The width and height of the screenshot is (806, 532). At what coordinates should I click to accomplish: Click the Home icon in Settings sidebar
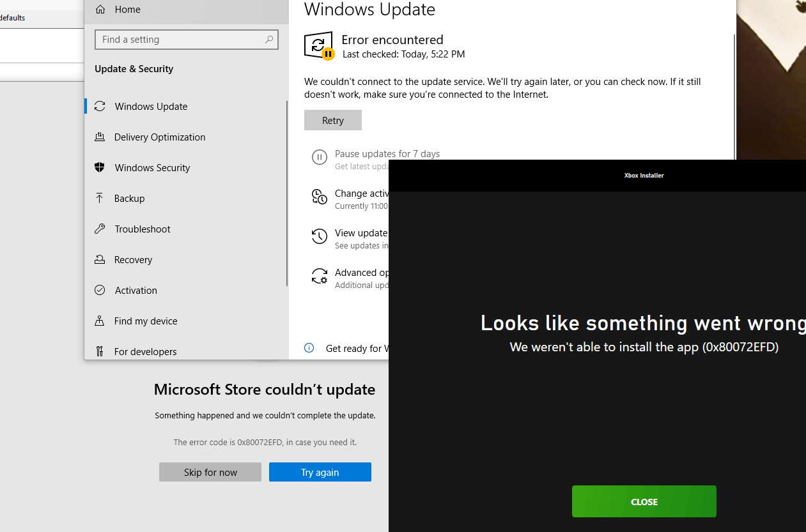(x=100, y=9)
